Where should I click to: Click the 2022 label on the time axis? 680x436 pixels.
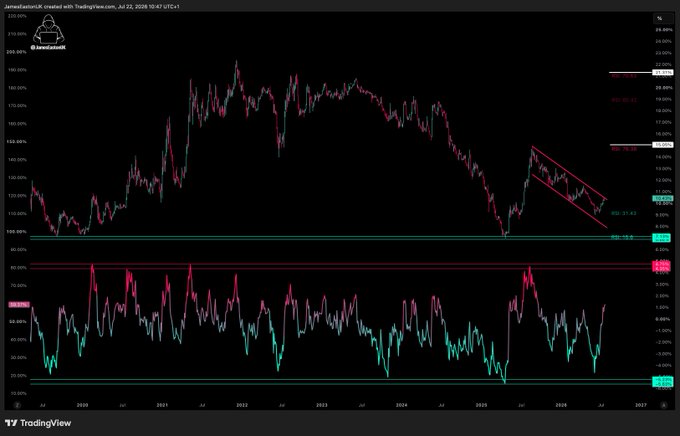point(242,405)
